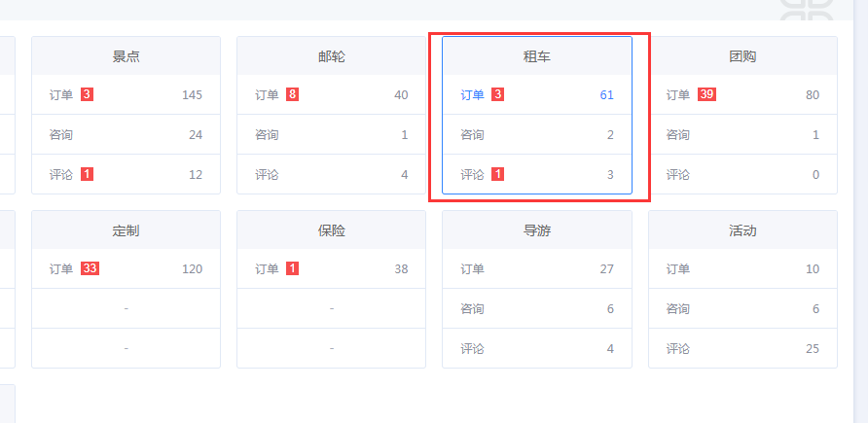Click the 145 order count in 景点
The width and height of the screenshot is (868, 423).
pos(192,95)
